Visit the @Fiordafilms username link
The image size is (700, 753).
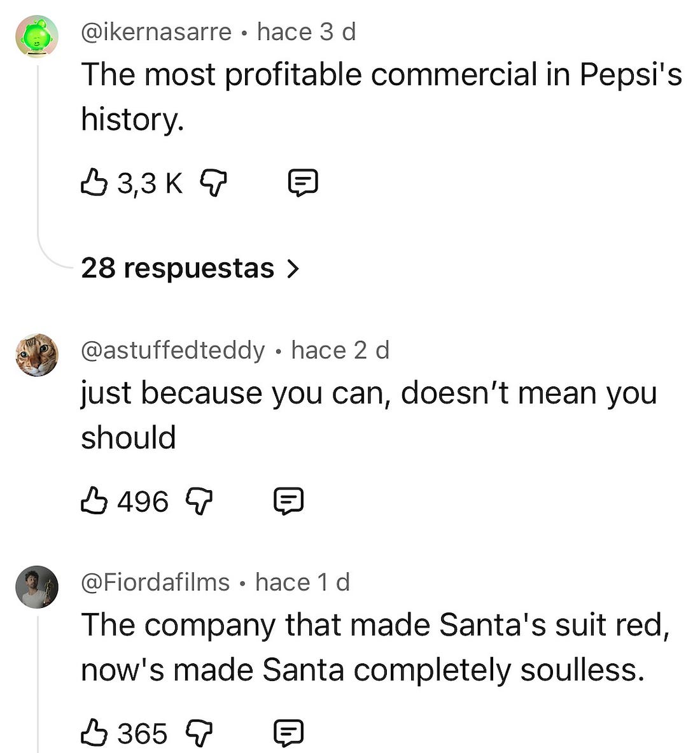pos(155,582)
